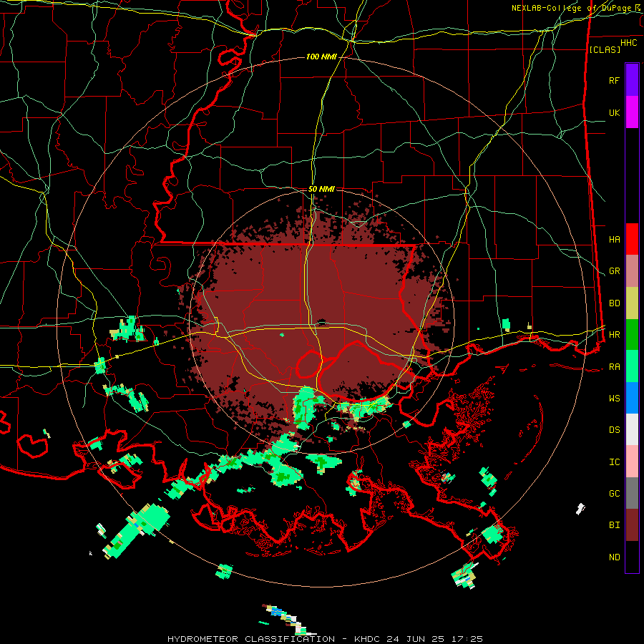The width and height of the screenshot is (644, 644).
Task: Click the HR legend label
Action: pos(614,335)
